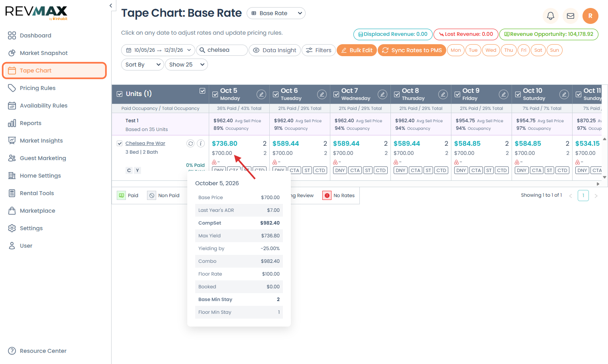This screenshot has height=364, width=608.
Task: Click the edit pencil for Oct 5
Action: [261, 94]
